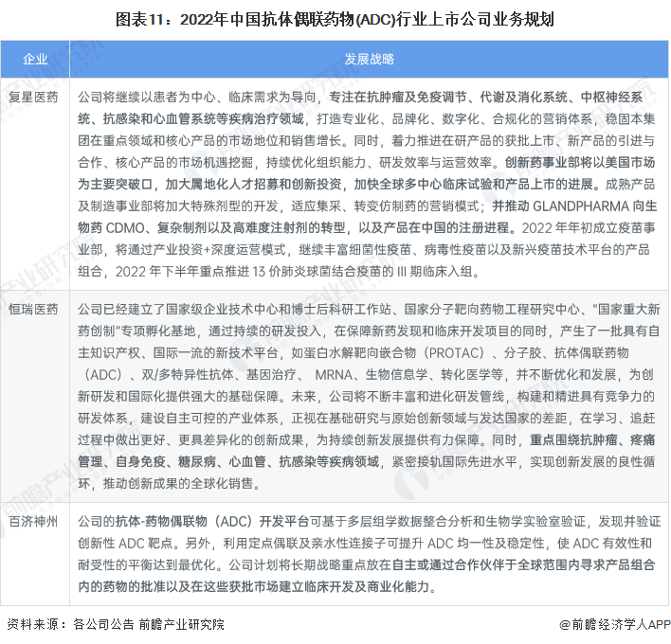Click the 'GLANDPHARMA' text in 复星医药 strategy
This screenshot has height=644, width=671.
[x=581, y=206]
